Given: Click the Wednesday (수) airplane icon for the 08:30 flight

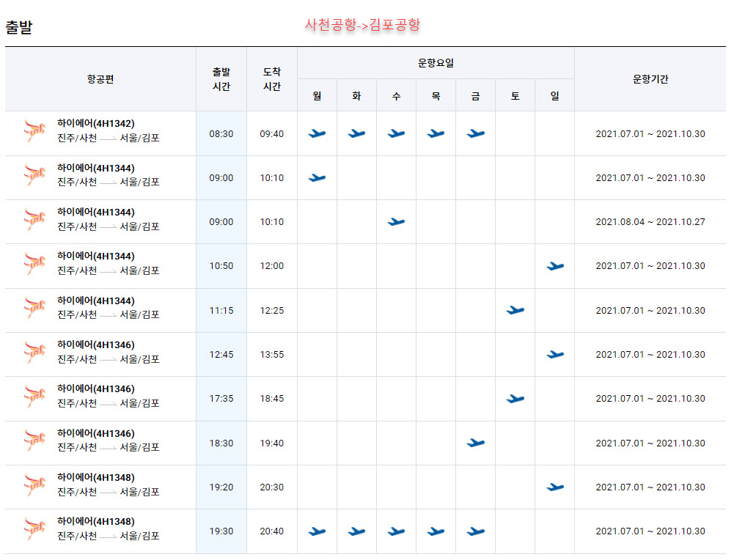Looking at the screenshot, I should coord(396,134).
